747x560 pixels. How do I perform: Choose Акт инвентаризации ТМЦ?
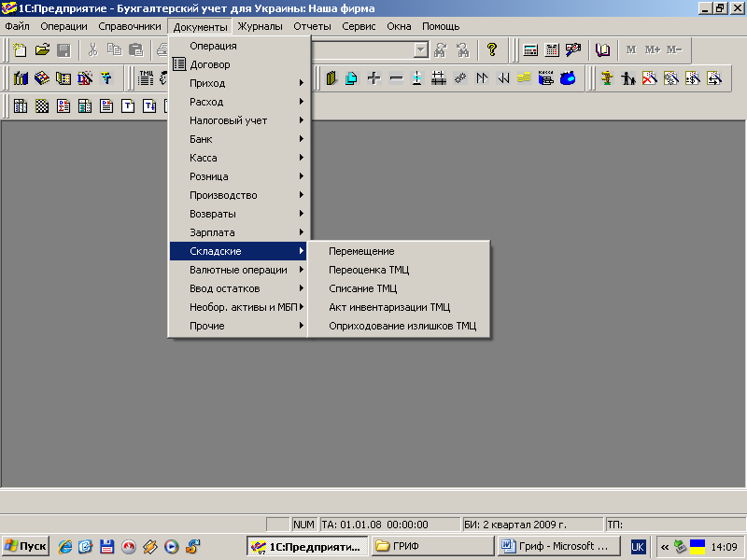(399, 307)
